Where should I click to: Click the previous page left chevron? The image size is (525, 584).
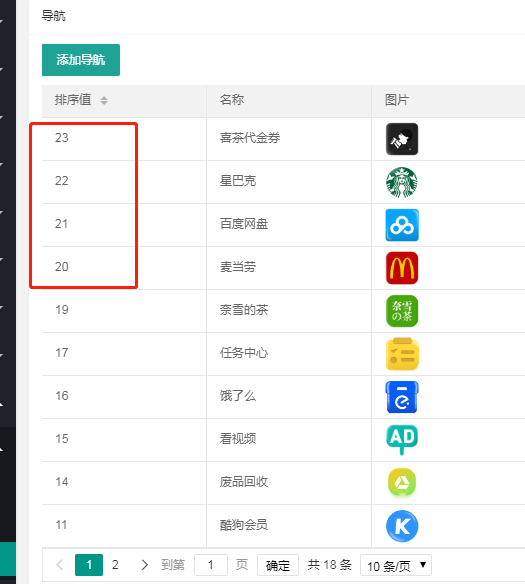60,565
